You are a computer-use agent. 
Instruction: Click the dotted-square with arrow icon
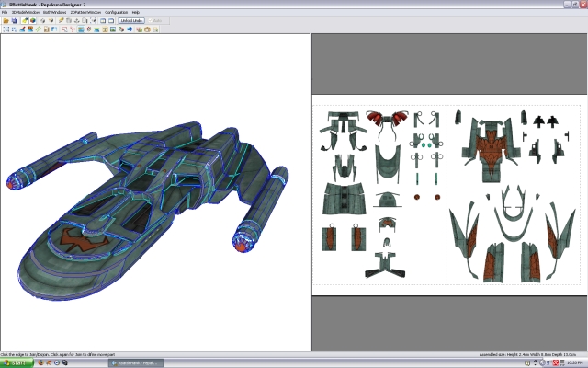pyautogui.click(x=94, y=20)
